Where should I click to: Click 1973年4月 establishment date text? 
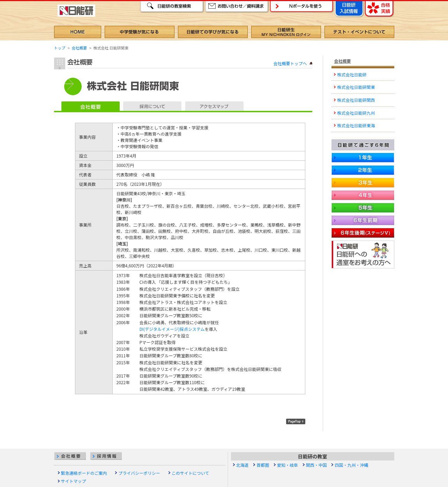point(126,156)
